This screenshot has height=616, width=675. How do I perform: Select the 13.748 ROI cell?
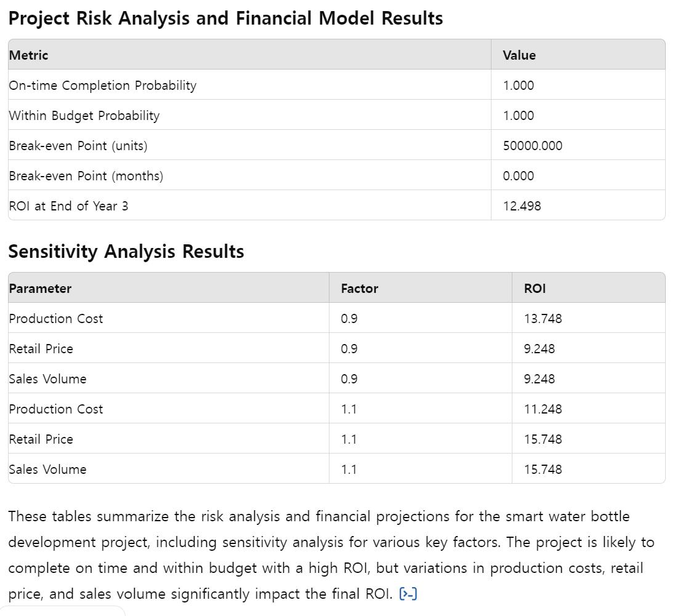(x=543, y=318)
